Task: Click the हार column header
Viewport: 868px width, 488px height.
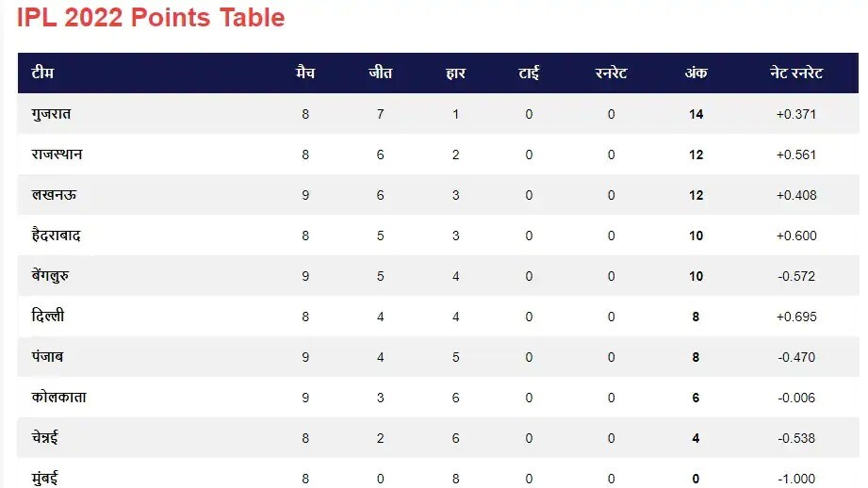Action: (455, 73)
